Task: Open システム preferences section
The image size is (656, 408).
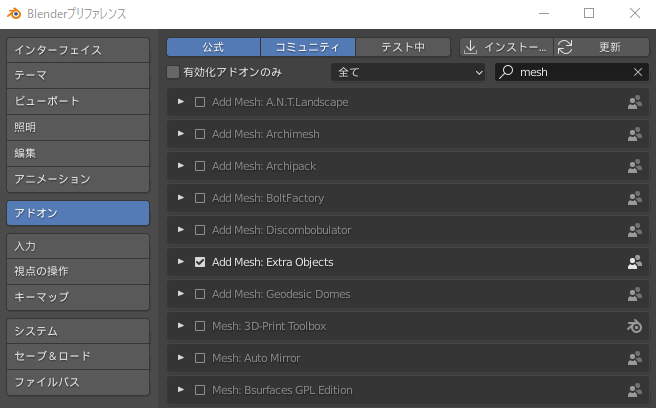Action: click(78, 331)
